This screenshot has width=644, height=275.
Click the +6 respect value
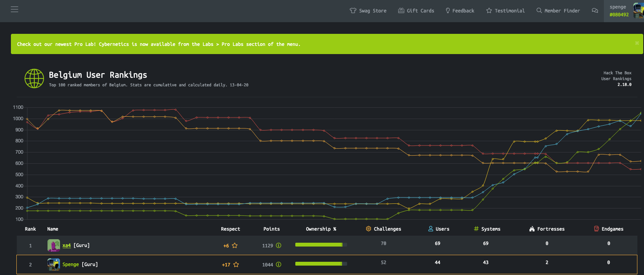coord(226,246)
